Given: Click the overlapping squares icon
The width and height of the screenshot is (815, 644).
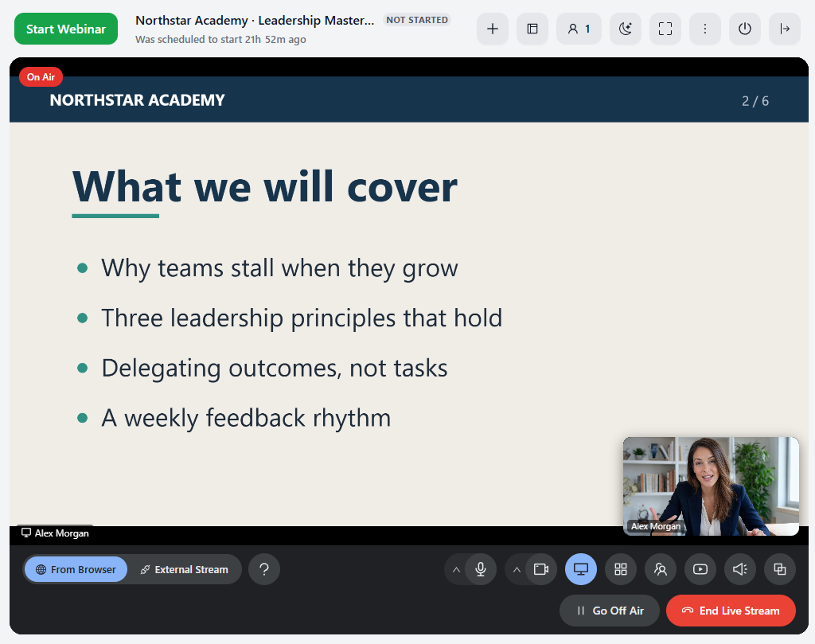Looking at the screenshot, I should pyautogui.click(x=780, y=569).
